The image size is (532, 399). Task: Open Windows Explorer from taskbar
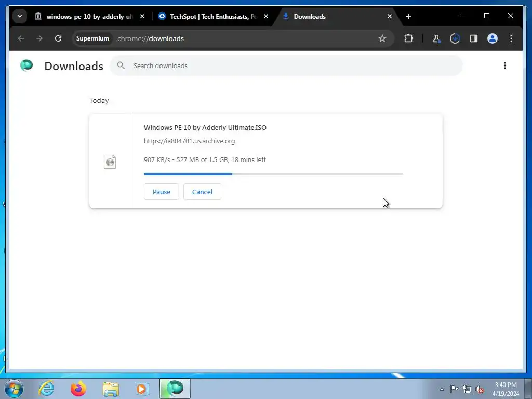[111, 389]
